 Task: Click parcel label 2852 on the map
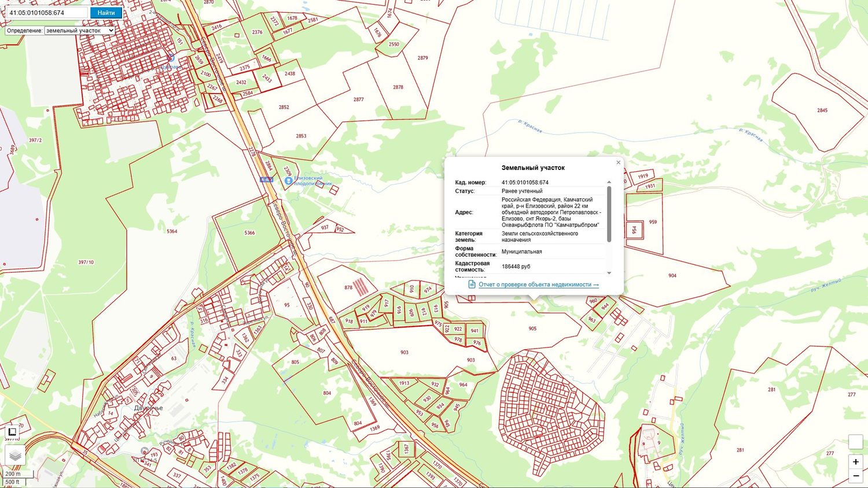[x=284, y=107]
